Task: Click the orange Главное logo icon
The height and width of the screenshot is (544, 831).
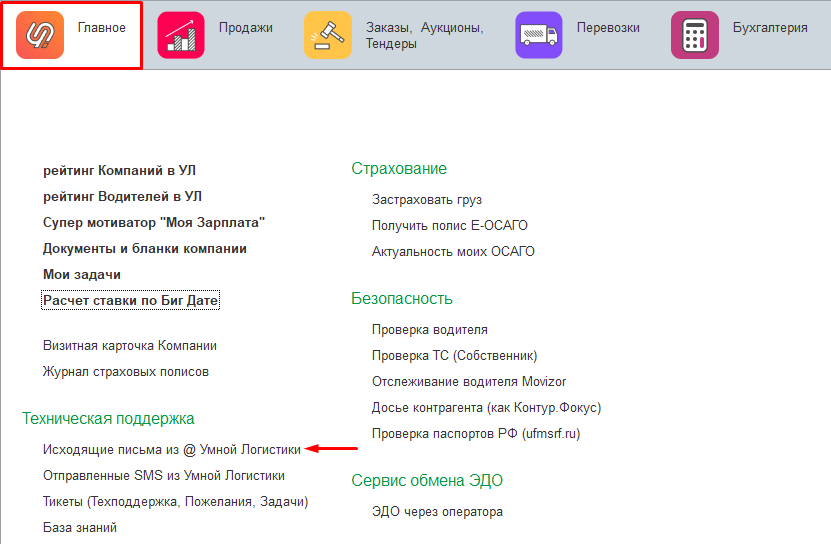Action: 40,35
